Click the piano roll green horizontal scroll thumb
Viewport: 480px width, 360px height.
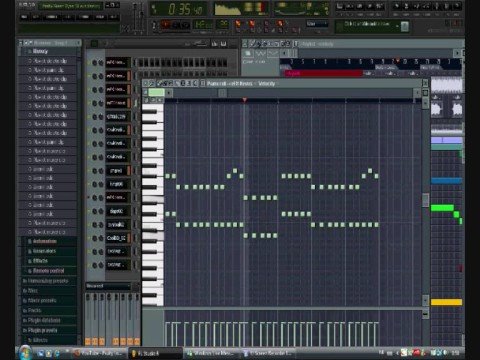click(156, 92)
